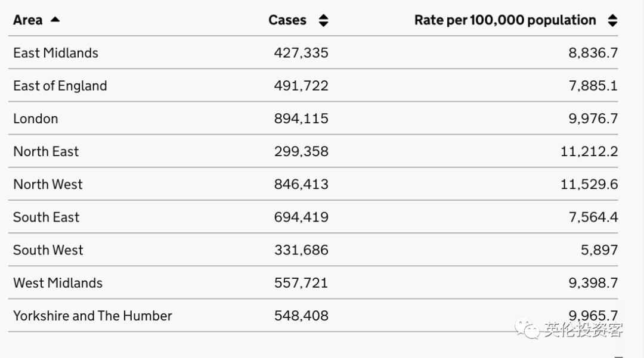
Task: Click North West rate value 11,529.6
Action: (x=589, y=184)
